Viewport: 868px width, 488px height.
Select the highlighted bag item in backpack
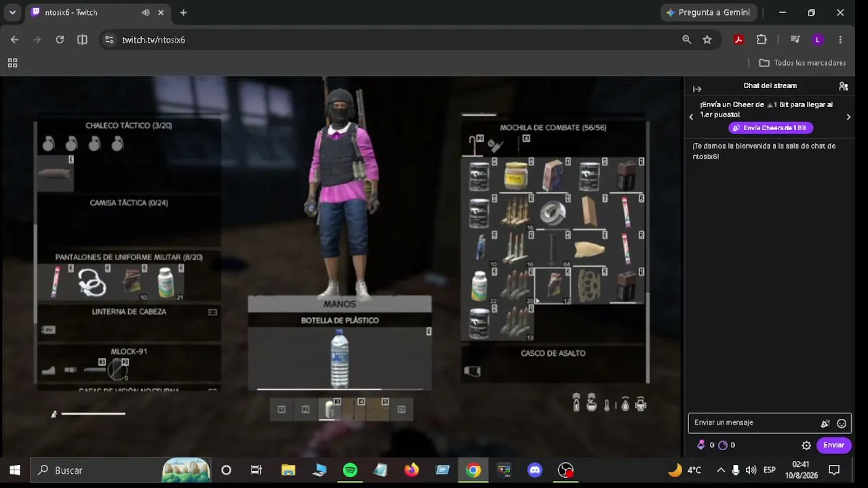[x=553, y=286]
